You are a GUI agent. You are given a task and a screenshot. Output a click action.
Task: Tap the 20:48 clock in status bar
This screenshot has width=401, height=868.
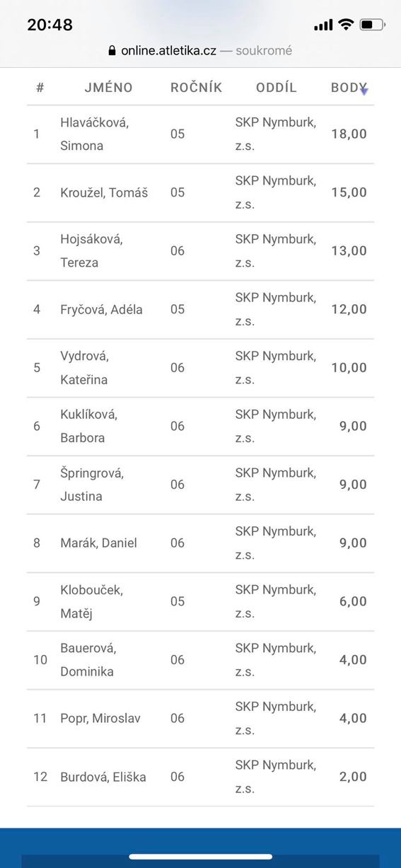pyautogui.click(x=50, y=25)
